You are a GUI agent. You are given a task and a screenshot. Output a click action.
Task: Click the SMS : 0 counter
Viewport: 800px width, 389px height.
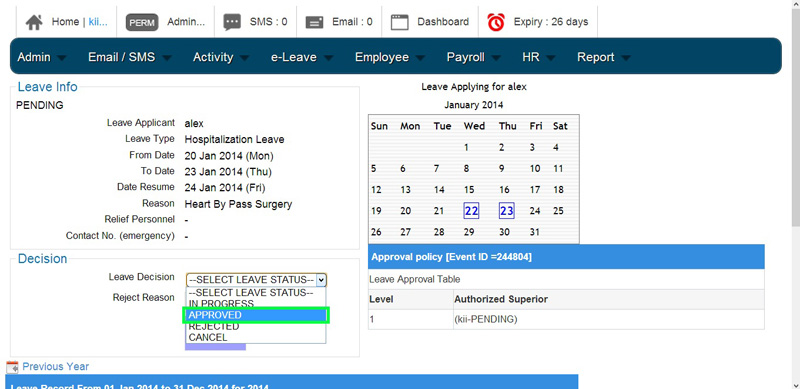268,22
